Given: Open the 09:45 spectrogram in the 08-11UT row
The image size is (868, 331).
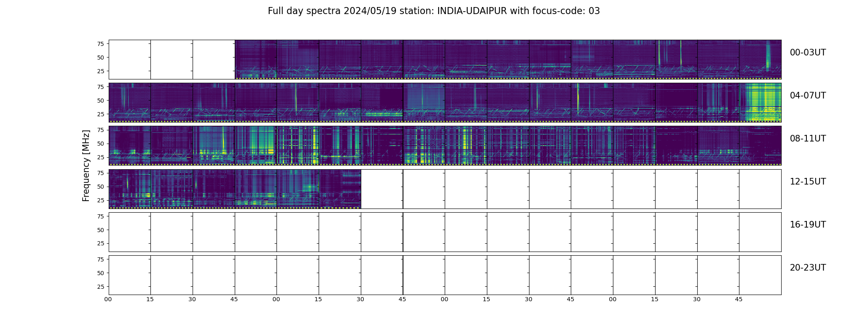Looking at the screenshot, I should (x=424, y=146).
